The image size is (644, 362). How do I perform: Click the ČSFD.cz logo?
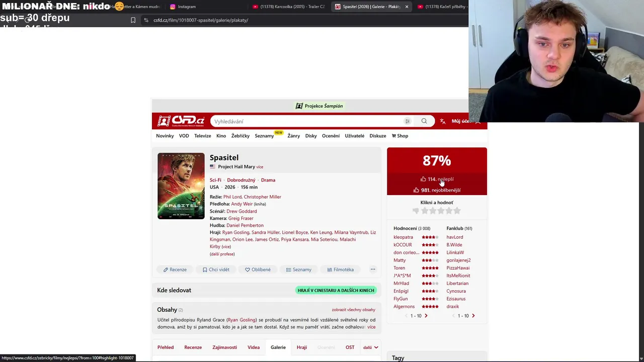pyautogui.click(x=181, y=121)
